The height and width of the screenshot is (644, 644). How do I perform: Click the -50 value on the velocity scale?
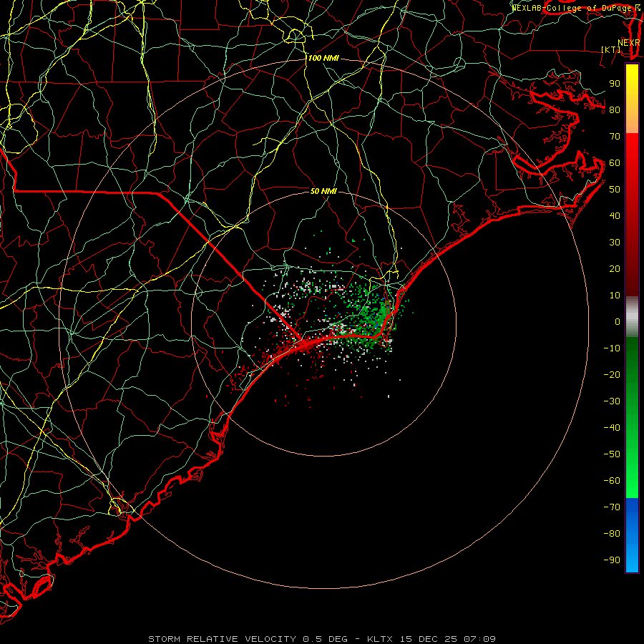click(612, 454)
